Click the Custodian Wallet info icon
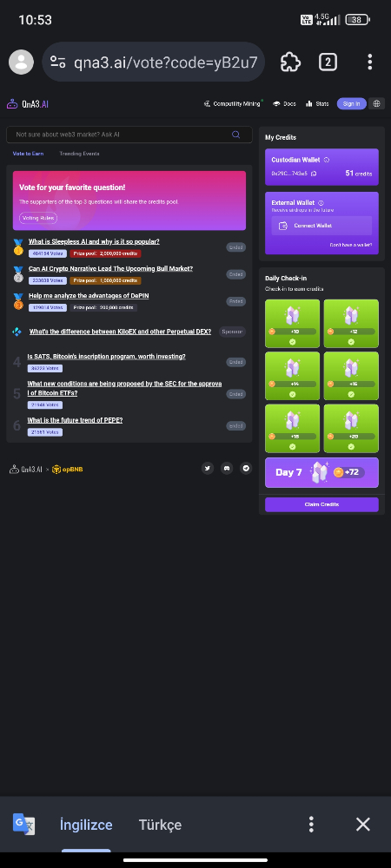 pos(326,160)
